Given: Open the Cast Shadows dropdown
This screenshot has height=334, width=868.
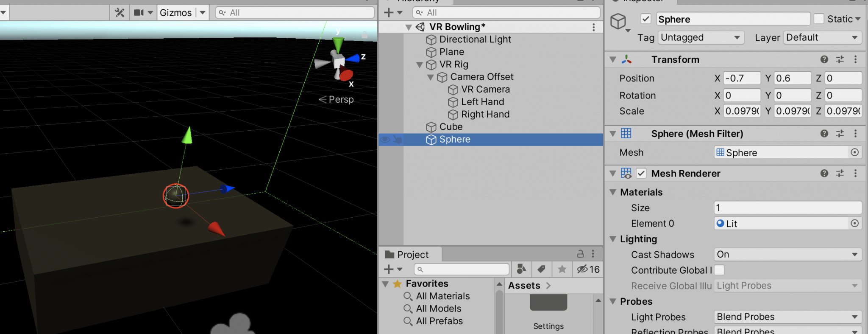Looking at the screenshot, I should (788, 254).
